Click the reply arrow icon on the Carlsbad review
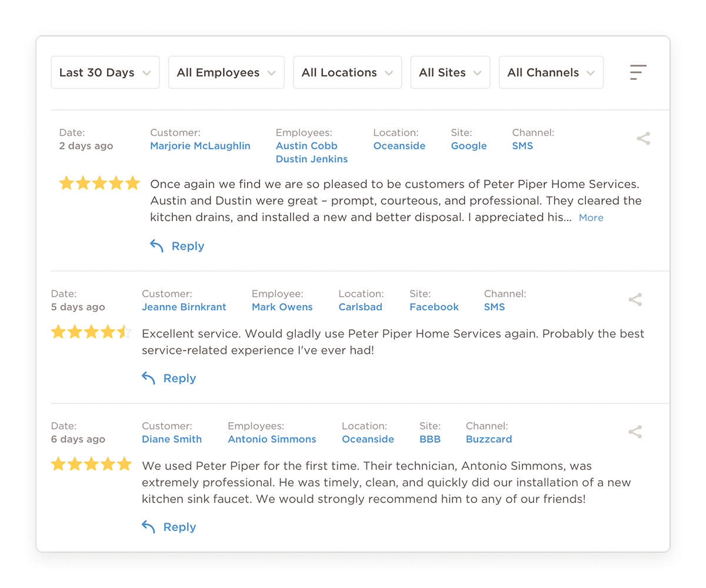The height and width of the screenshot is (588, 706). click(x=148, y=378)
